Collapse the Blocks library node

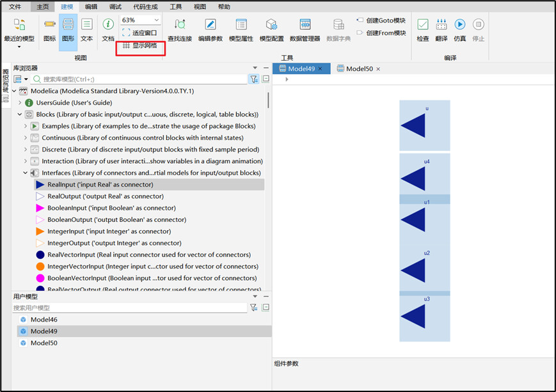[20, 114]
